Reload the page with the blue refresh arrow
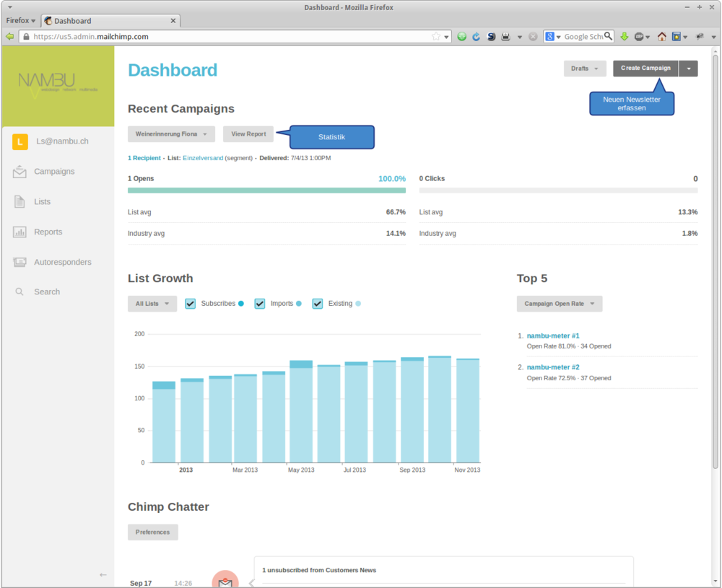 point(477,36)
